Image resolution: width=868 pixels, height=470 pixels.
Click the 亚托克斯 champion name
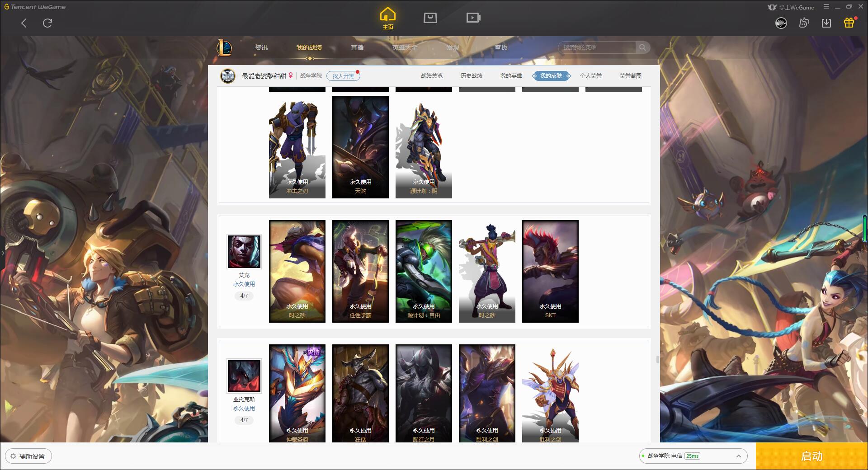[x=244, y=399]
